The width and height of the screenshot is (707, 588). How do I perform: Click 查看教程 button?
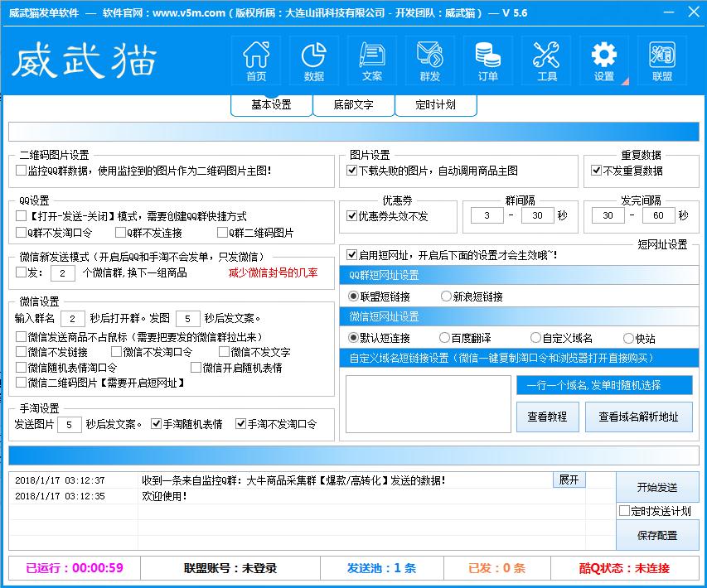547,417
